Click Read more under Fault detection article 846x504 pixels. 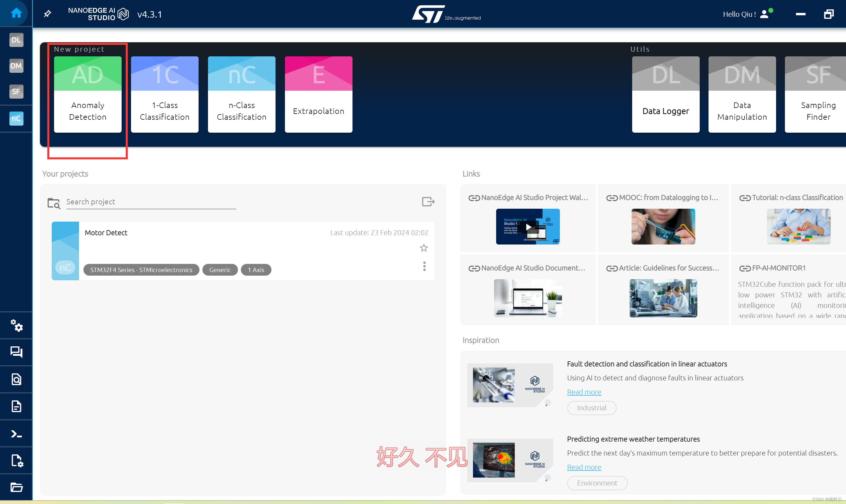(584, 392)
